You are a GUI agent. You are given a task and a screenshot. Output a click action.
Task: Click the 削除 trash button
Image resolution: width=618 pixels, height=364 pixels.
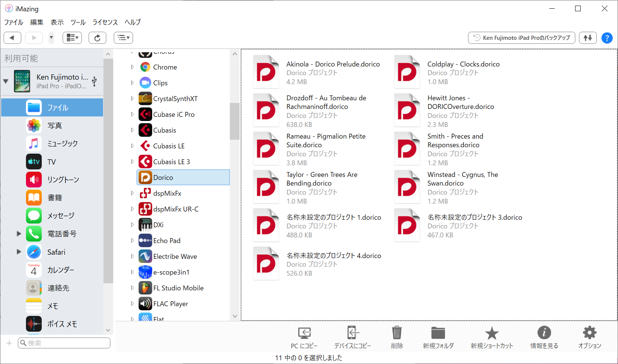pos(397,337)
